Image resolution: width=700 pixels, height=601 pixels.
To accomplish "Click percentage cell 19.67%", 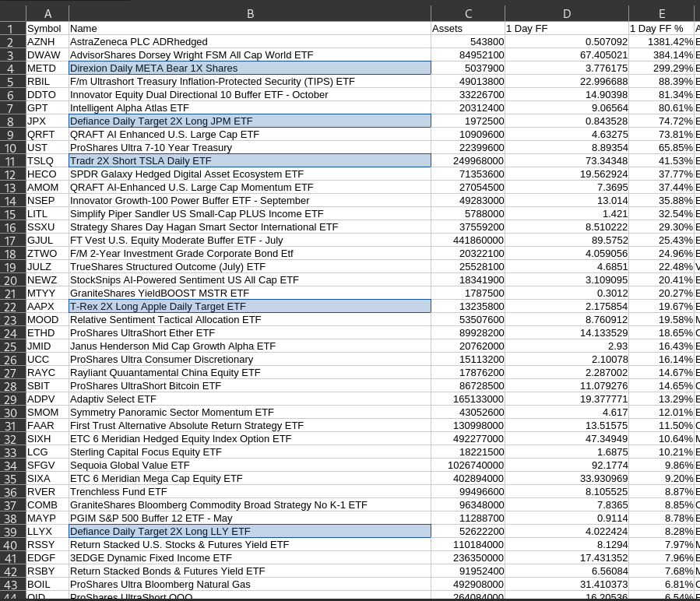I will coord(662,307).
